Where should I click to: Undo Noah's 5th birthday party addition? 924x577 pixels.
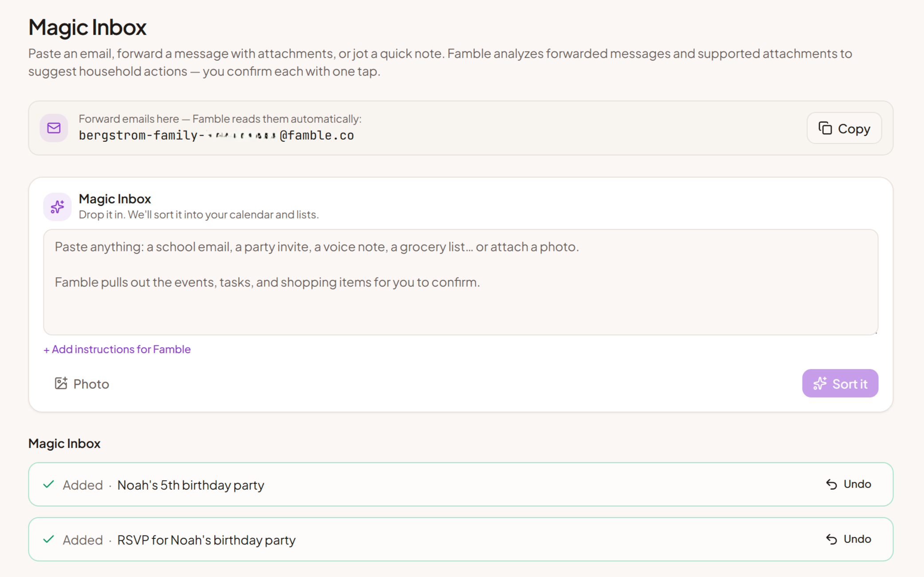point(849,484)
